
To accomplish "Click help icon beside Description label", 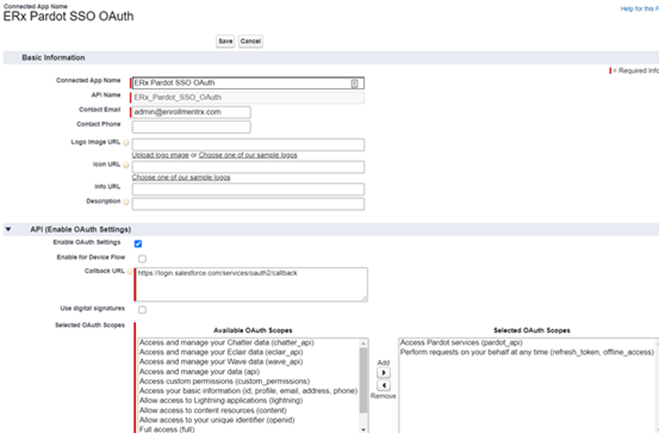I will [x=127, y=203].
